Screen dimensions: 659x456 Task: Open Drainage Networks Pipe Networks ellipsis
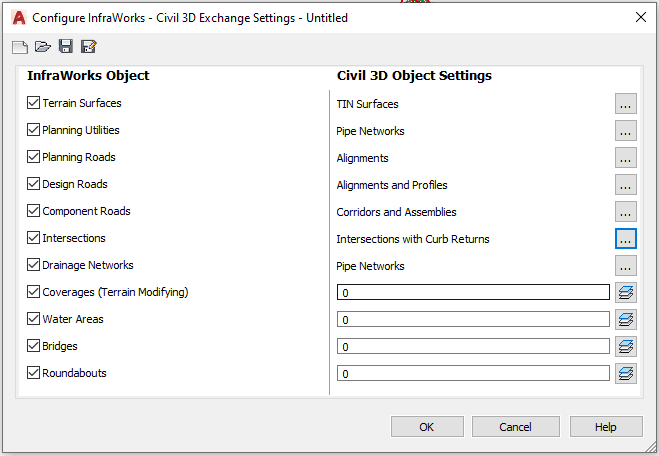(626, 265)
